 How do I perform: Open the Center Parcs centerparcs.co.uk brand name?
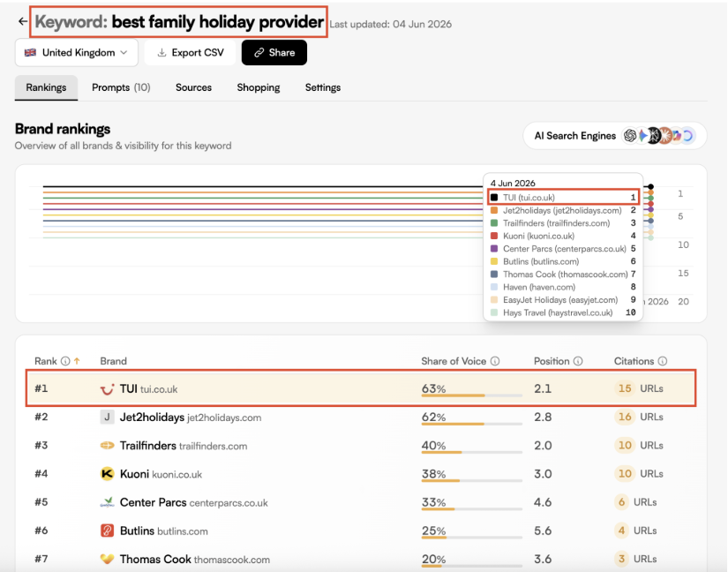pos(193,502)
